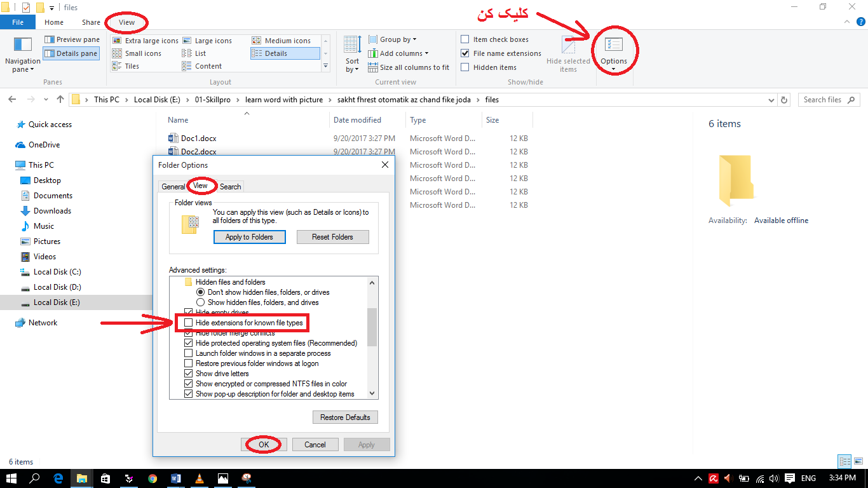Enable Restore previous folder windows at logon
868x488 pixels.
point(188,363)
